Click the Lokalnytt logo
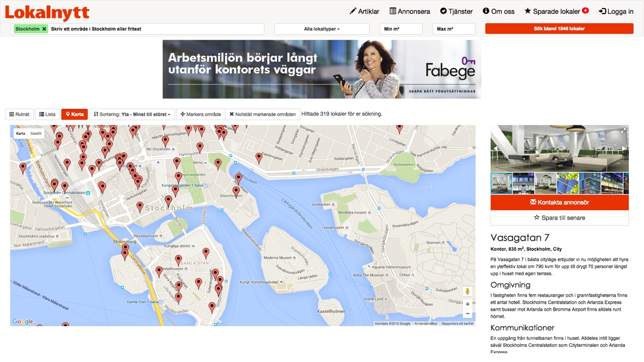644x362 pixels. point(47,13)
